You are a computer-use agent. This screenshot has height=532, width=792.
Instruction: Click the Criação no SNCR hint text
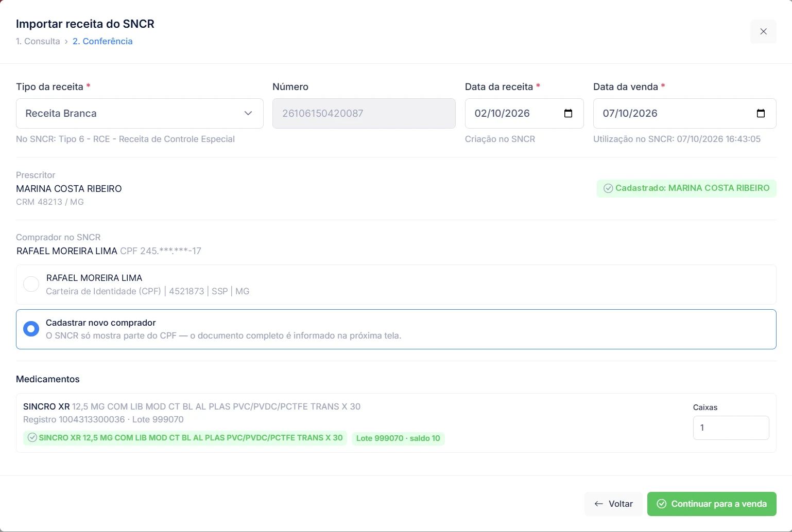500,139
